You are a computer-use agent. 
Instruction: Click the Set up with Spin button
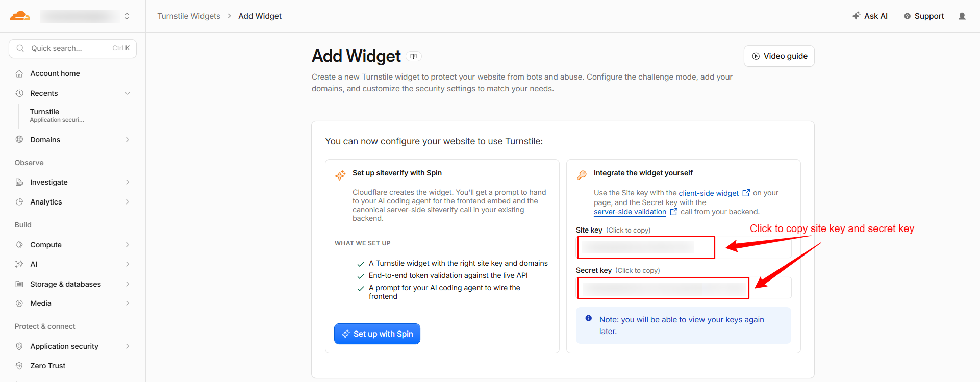(377, 334)
